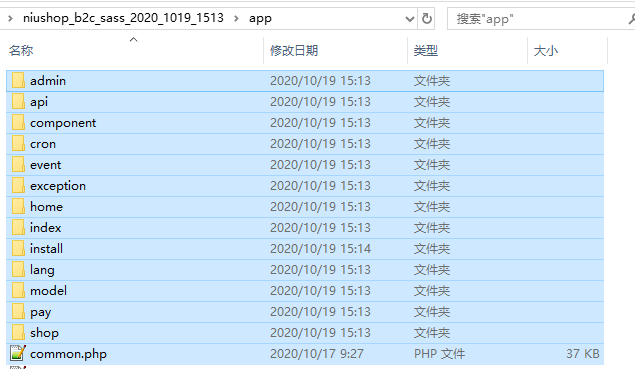Click the lang folder name
Viewport: 635px width, 369px height.
coord(42,270)
